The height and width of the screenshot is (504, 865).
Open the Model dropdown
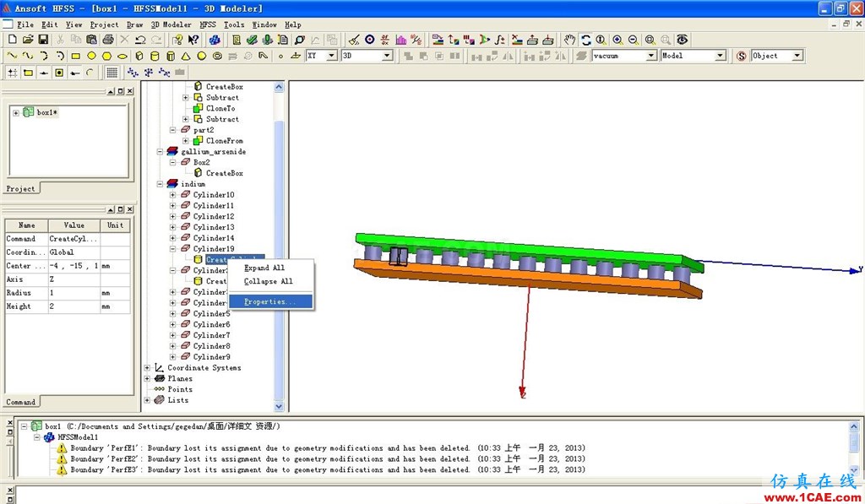pyautogui.click(x=720, y=56)
